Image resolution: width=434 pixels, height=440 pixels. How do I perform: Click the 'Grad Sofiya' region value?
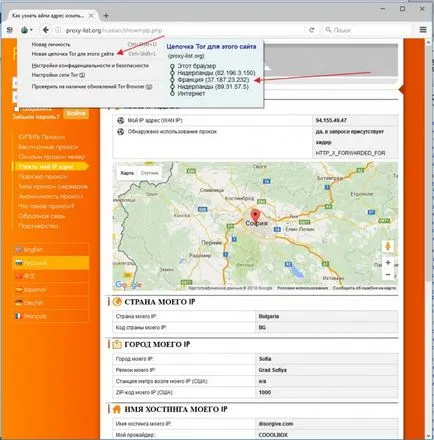click(272, 370)
